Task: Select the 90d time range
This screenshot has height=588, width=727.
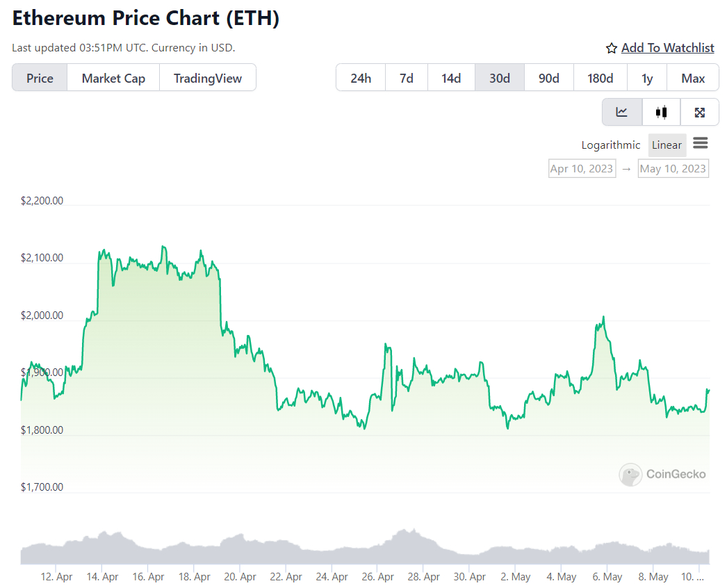Action: 549,78
